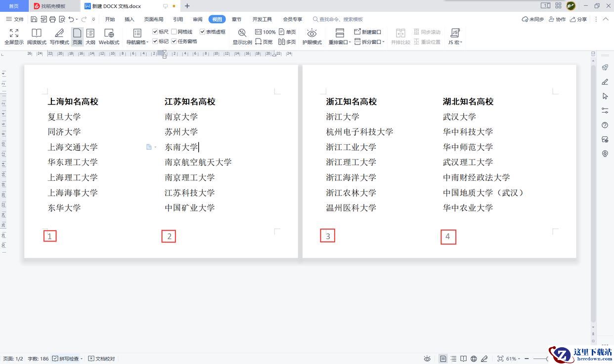The width and height of the screenshot is (614, 364).
Task: Switch to the Insert (插入) tab
Action: pos(130,19)
